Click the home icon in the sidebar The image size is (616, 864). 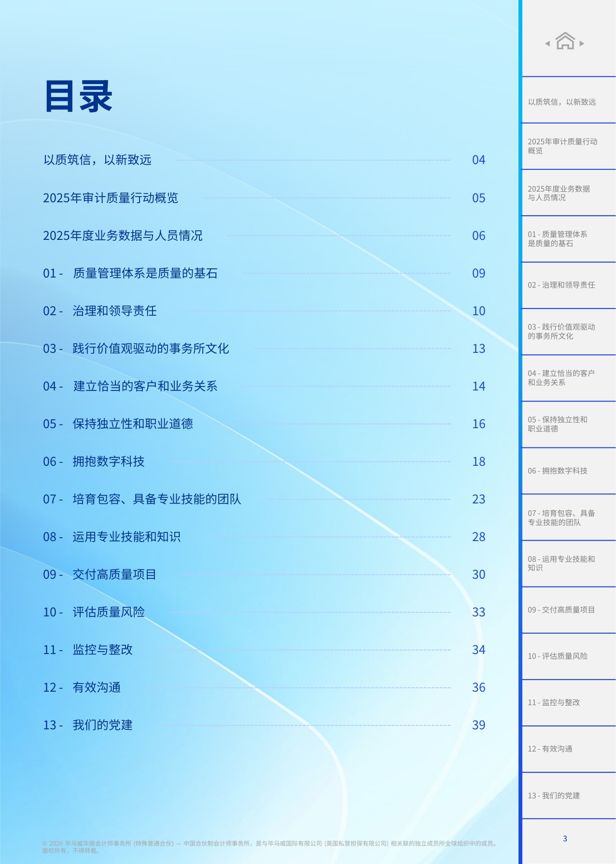tap(565, 41)
